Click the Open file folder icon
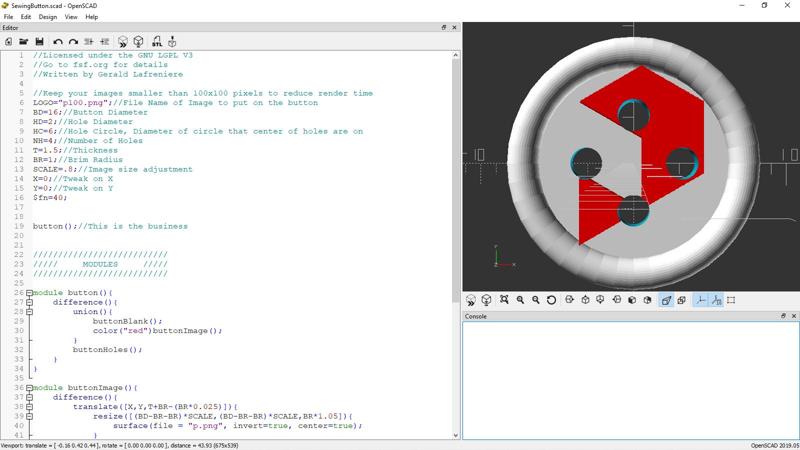Screen dimensions: 800x450 tap(23, 42)
